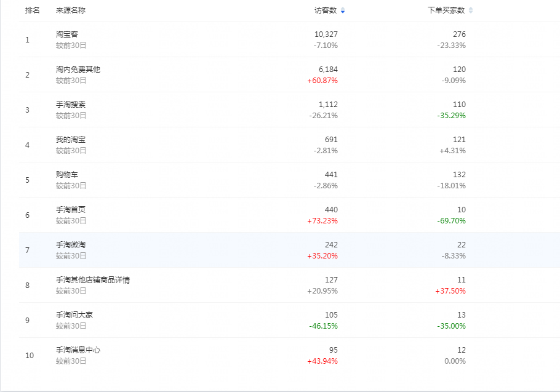This screenshot has height=392, width=560.
Task: Select the 手淘其他店铺商品详情 source name
Action: pyautogui.click(x=93, y=280)
